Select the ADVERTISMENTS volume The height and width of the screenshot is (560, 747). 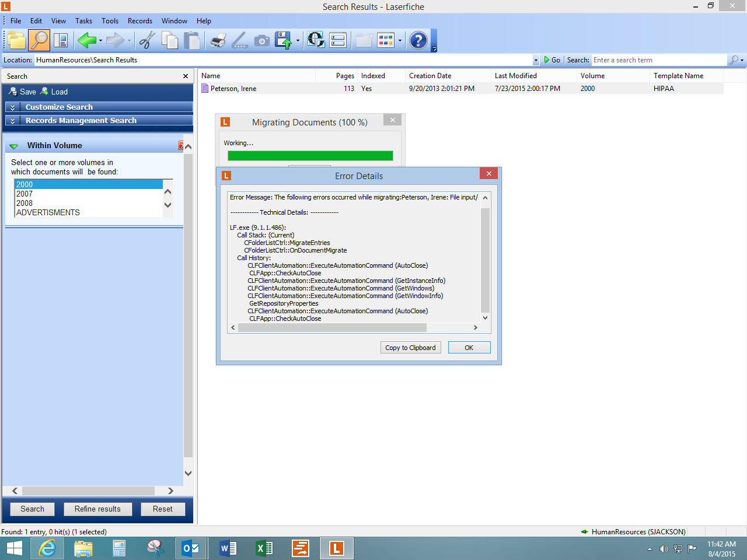88,212
